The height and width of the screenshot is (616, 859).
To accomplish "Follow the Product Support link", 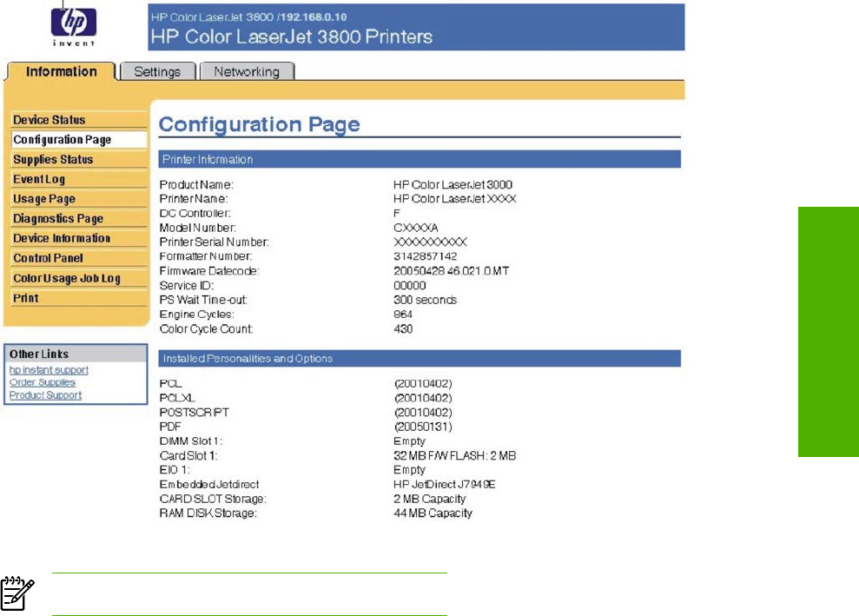I will click(45, 395).
